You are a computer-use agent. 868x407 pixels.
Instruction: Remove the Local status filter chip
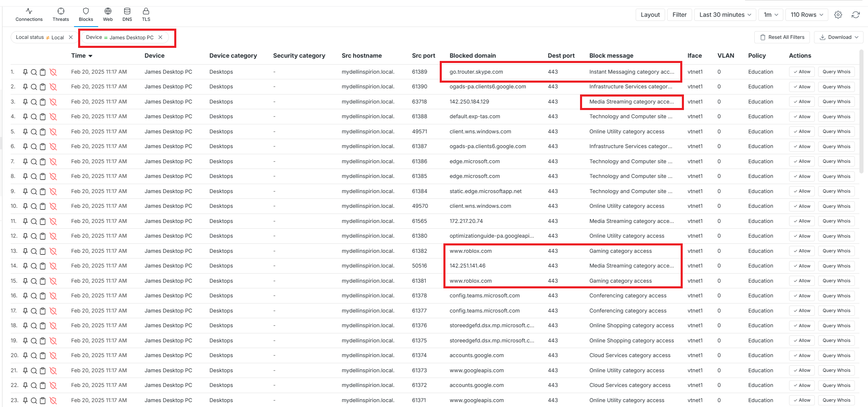71,37
